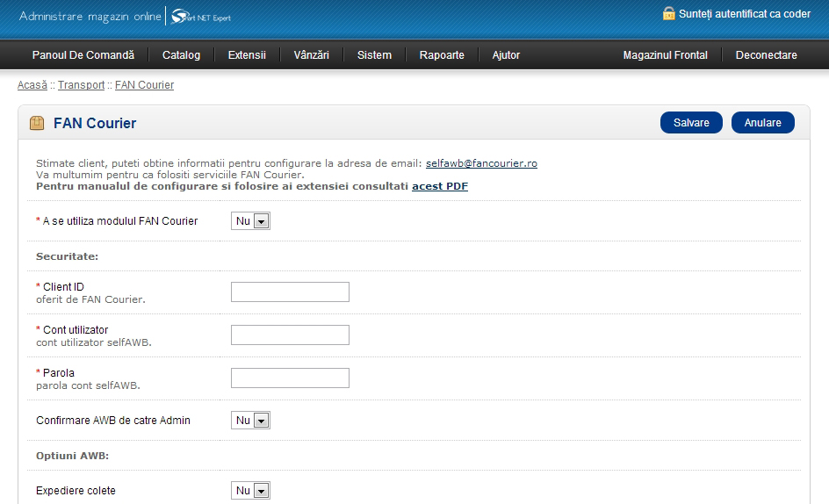Focus the Client ID text field
The width and height of the screenshot is (829, 504).
[x=290, y=292]
